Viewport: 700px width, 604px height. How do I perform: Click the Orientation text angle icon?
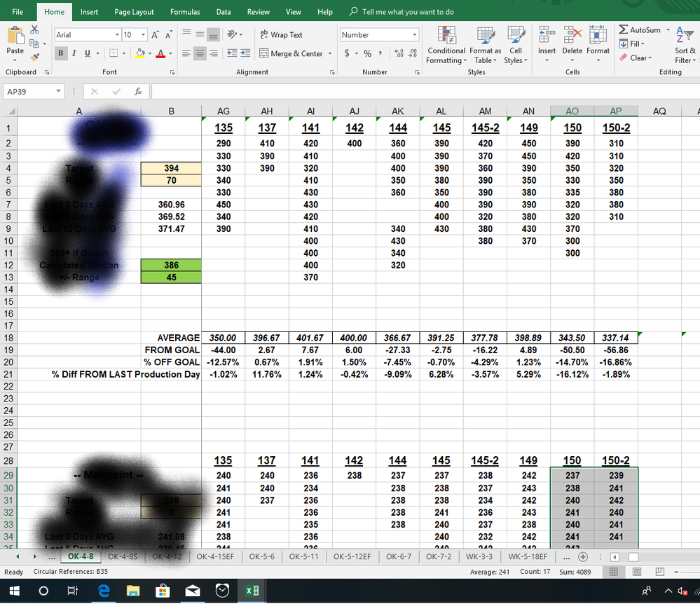point(232,34)
